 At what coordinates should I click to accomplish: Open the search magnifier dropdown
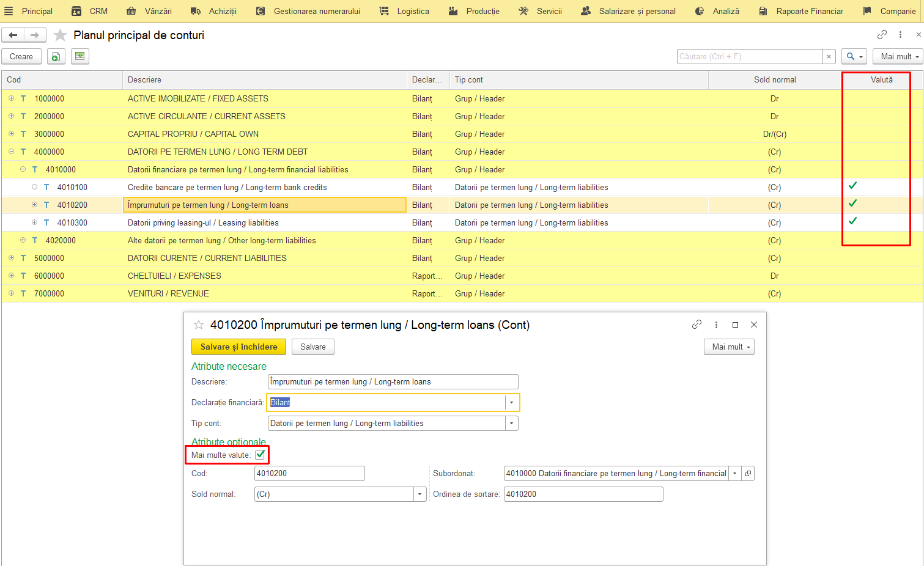854,56
